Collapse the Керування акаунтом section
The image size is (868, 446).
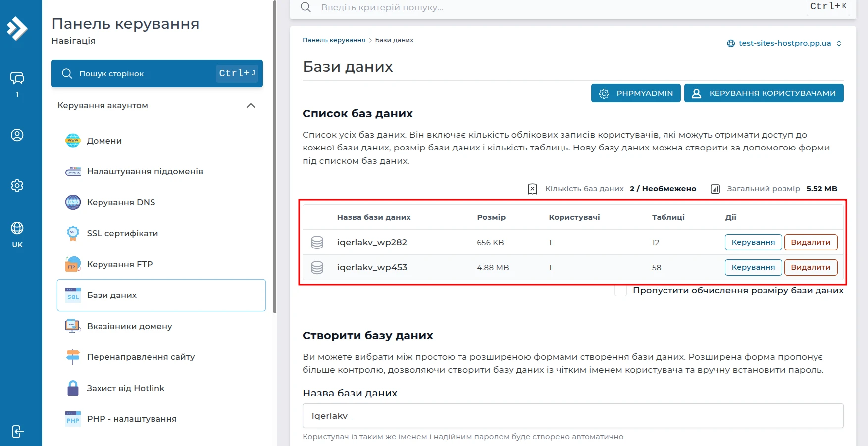[x=251, y=105]
